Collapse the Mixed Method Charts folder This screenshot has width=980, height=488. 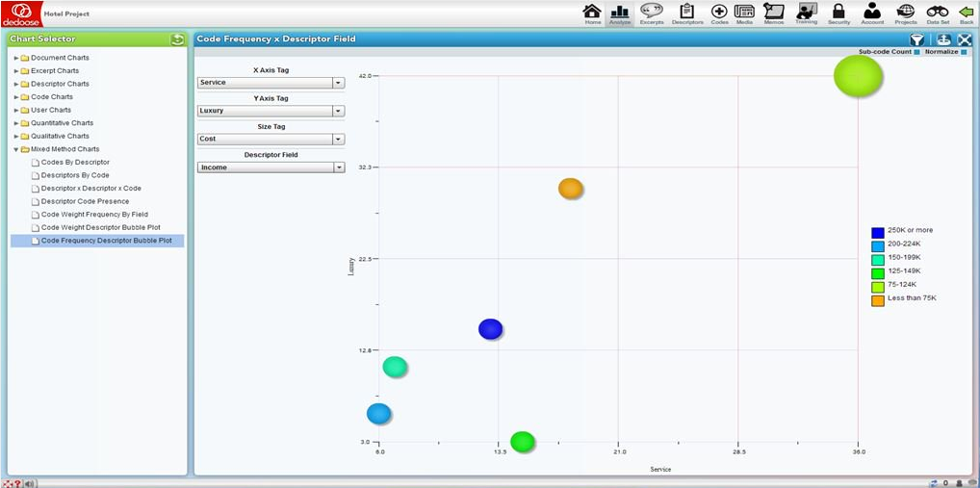click(x=17, y=149)
